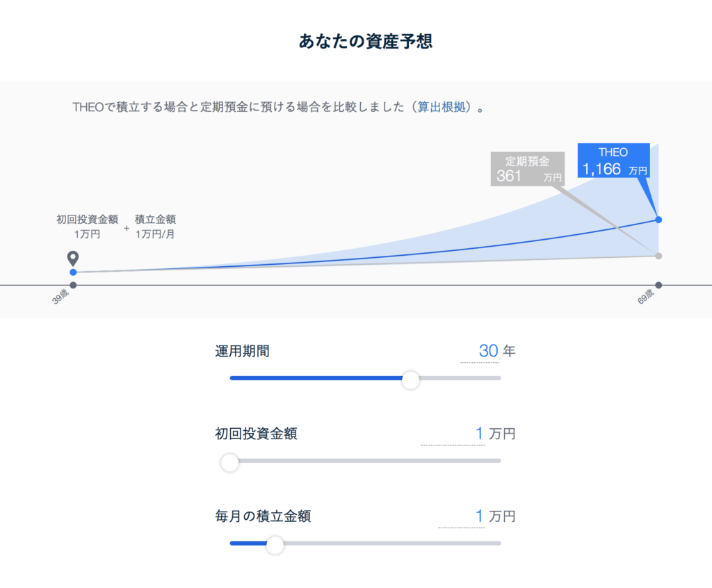Image resolution: width=712 pixels, height=588 pixels.
Task: Edit the 初回投資金額 value field showing 1
Action: (453, 434)
